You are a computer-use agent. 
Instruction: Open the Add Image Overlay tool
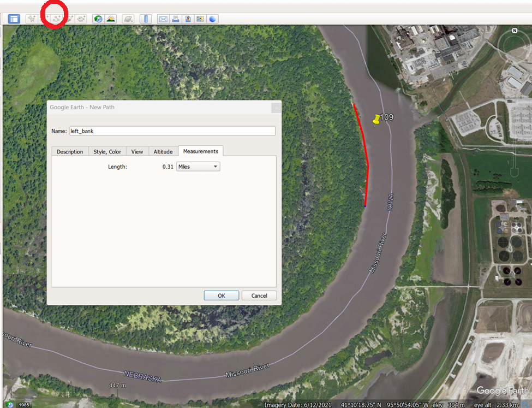(68, 18)
